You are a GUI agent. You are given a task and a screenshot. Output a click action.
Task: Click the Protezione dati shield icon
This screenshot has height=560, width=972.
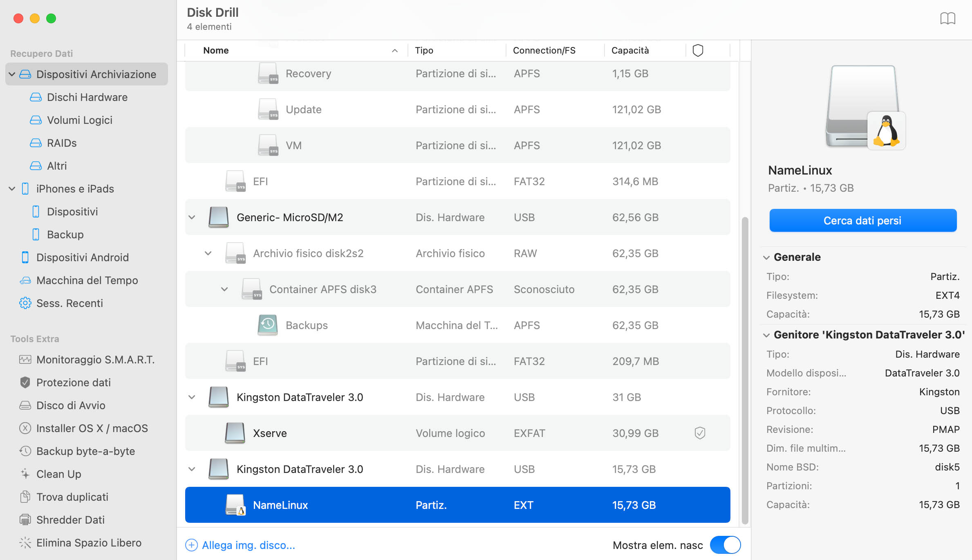pos(25,383)
